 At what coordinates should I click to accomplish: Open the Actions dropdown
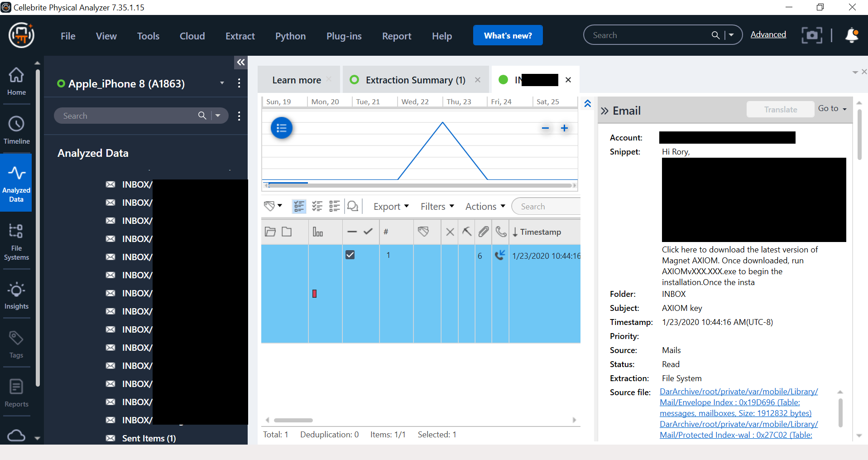click(x=485, y=207)
